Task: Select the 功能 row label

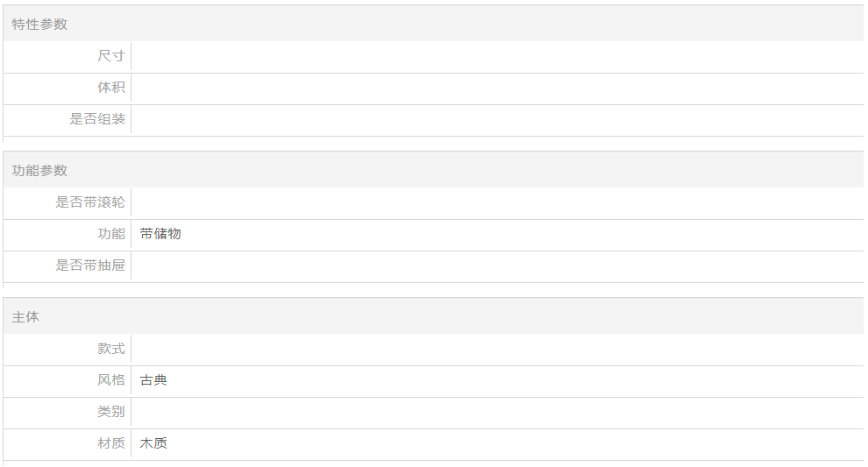Action: pyautogui.click(x=111, y=235)
